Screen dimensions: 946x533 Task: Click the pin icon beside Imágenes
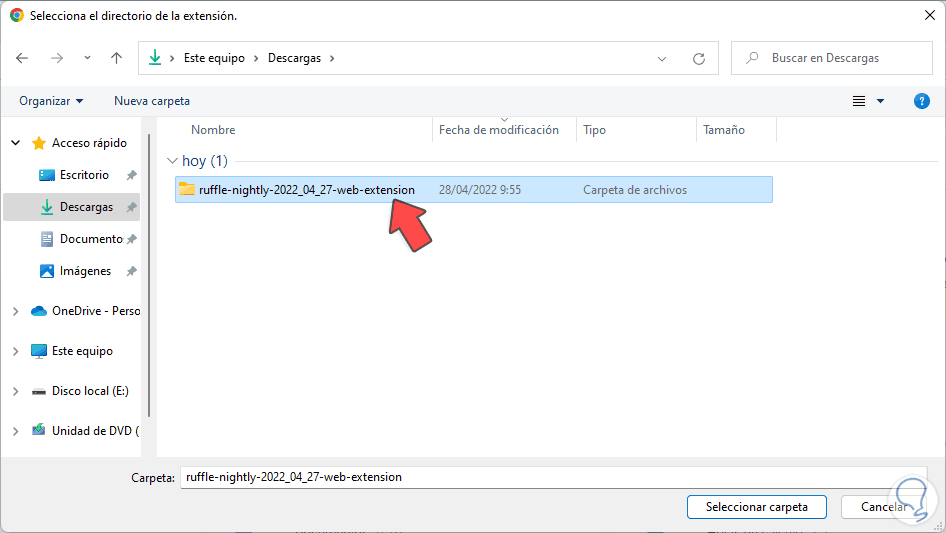click(131, 271)
